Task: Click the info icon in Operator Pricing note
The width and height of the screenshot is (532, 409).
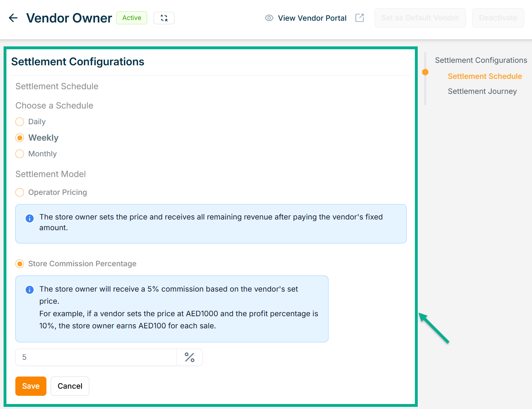Action: tap(30, 218)
